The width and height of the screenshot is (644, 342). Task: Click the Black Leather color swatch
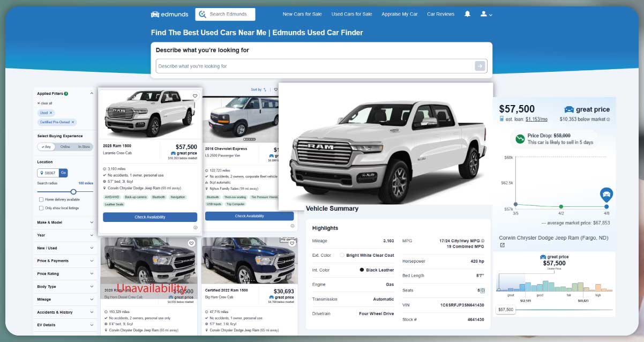click(362, 270)
